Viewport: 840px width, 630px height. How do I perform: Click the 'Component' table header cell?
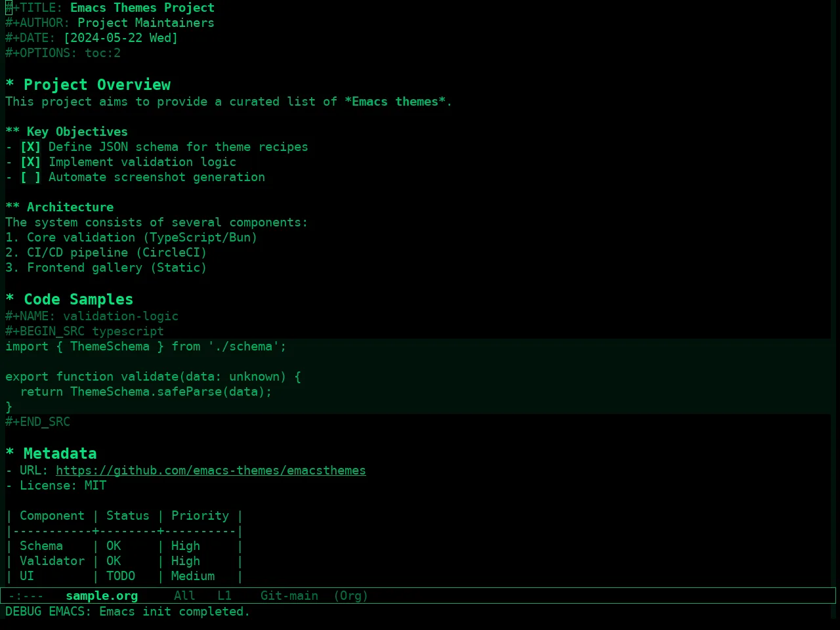coord(52,516)
